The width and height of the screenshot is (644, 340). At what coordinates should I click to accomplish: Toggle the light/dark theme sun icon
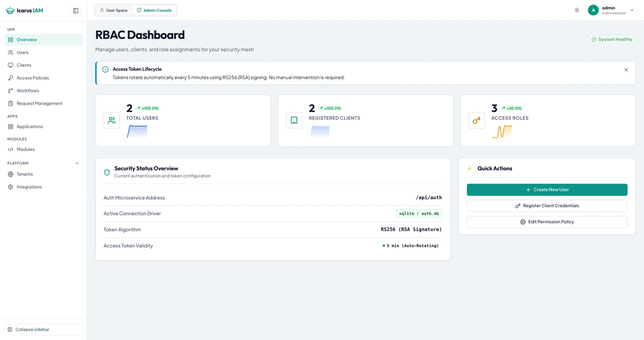click(577, 10)
